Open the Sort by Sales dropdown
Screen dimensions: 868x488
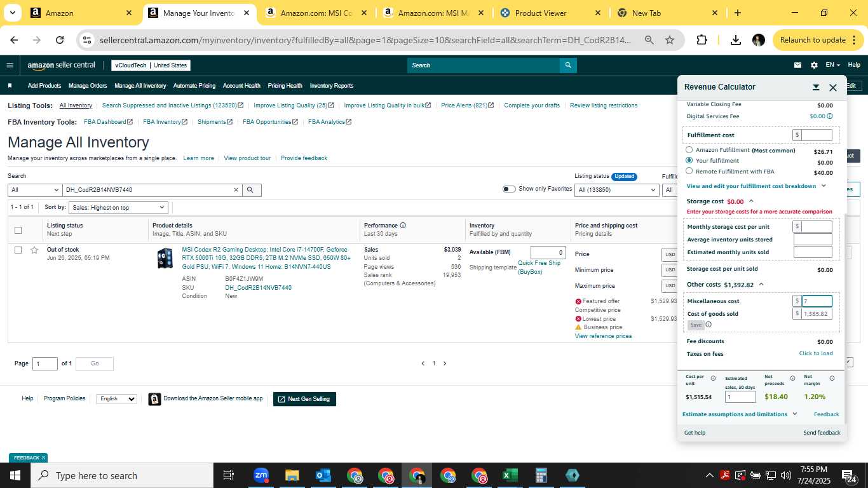pyautogui.click(x=118, y=208)
